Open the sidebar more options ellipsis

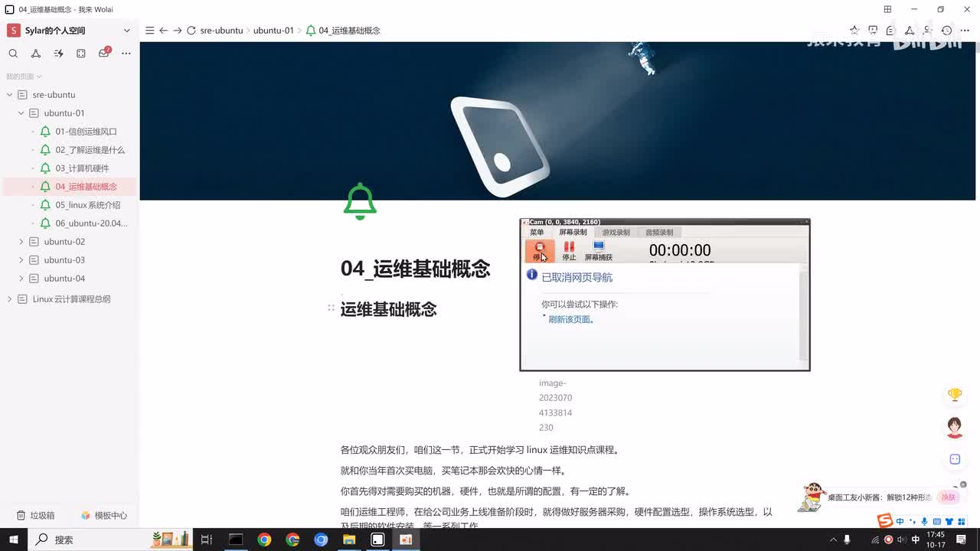126,54
